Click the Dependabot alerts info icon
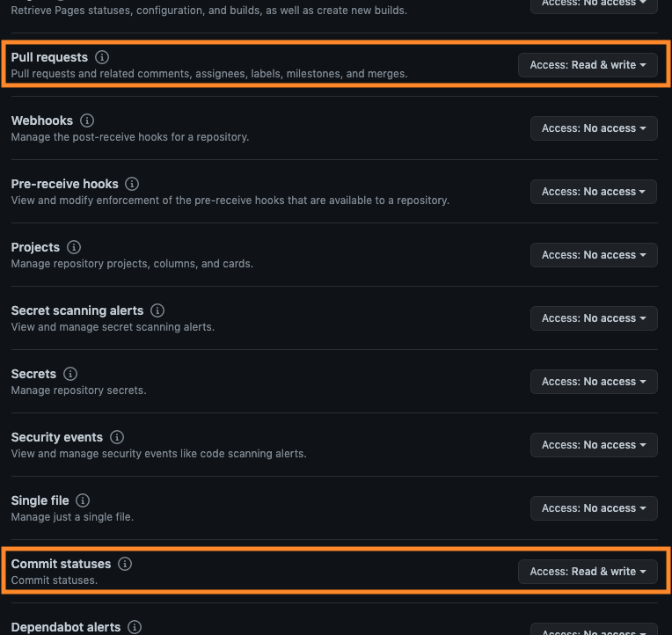Screen dimensions: 672x635 pyautogui.click(x=135, y=627)
